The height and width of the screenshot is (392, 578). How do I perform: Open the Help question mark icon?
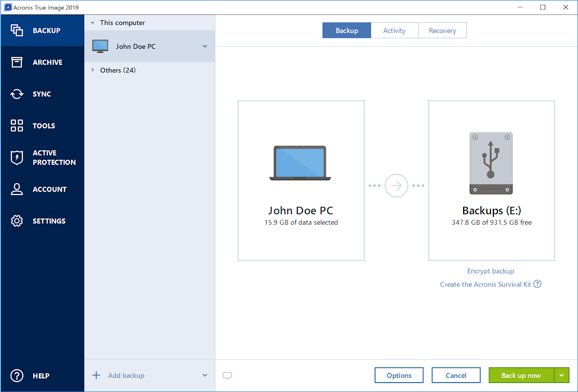point(17,376)
